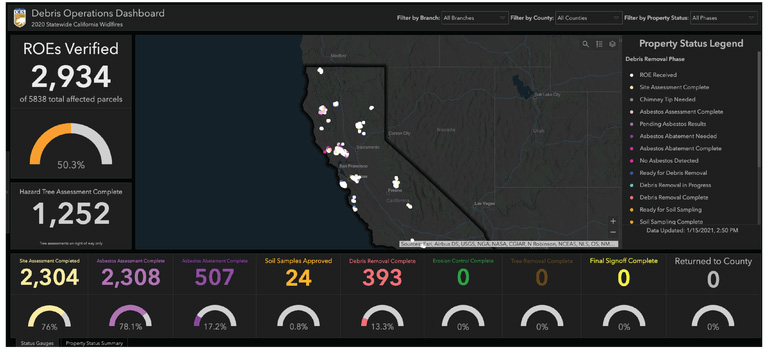Image resolution: width=768 pixels, height=360 pixels.
Task: Zoom in on the map
Action: pos(613,221)
